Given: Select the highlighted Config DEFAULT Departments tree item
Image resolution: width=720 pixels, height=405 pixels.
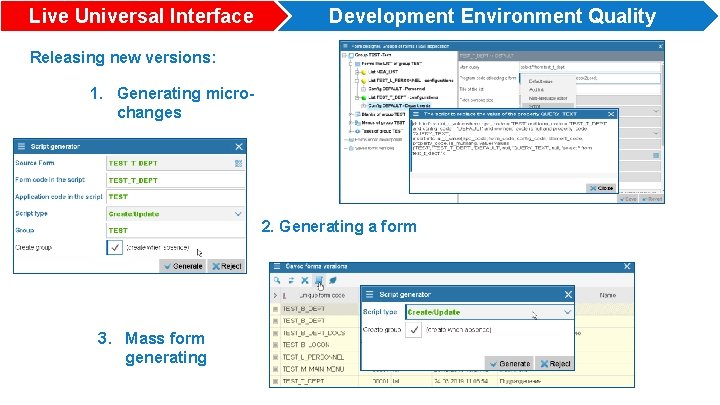Looking at the screenshot, I should pos(399,106).
